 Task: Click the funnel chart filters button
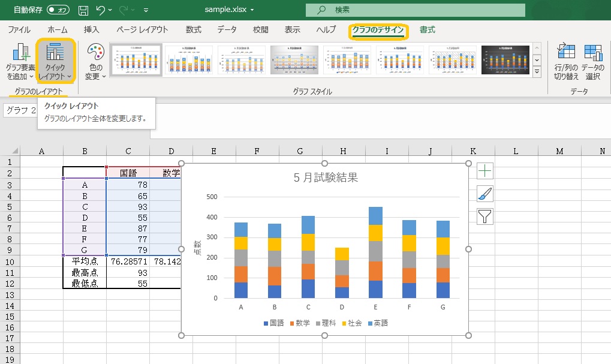coord(484,216)
